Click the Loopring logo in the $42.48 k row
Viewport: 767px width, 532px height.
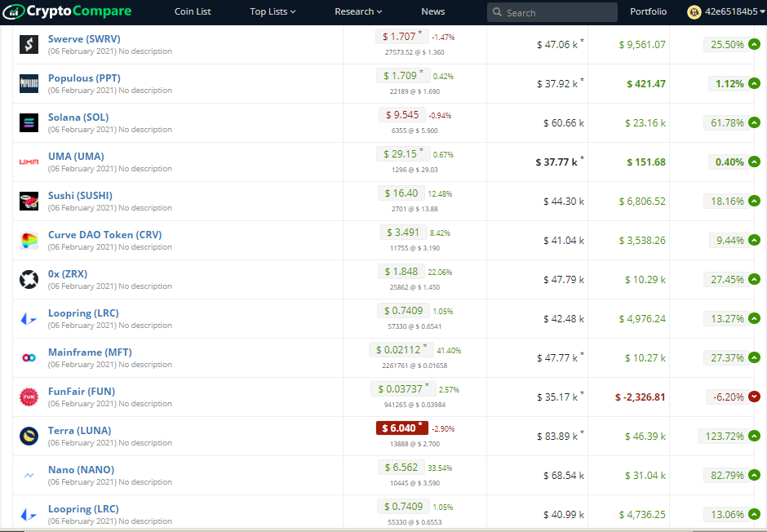(29, 319)
